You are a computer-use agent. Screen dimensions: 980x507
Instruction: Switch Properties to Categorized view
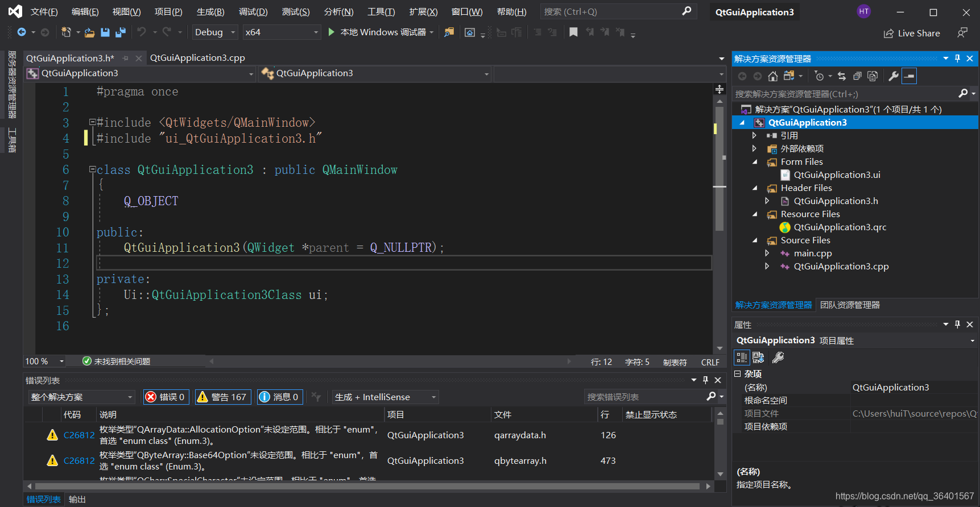(x=742, y=358)
